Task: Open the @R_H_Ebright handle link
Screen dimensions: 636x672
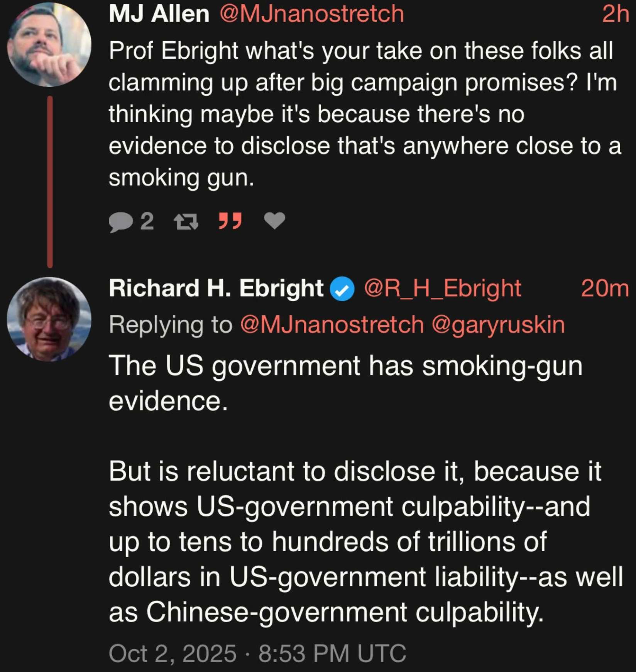Action: coord(443,289)
